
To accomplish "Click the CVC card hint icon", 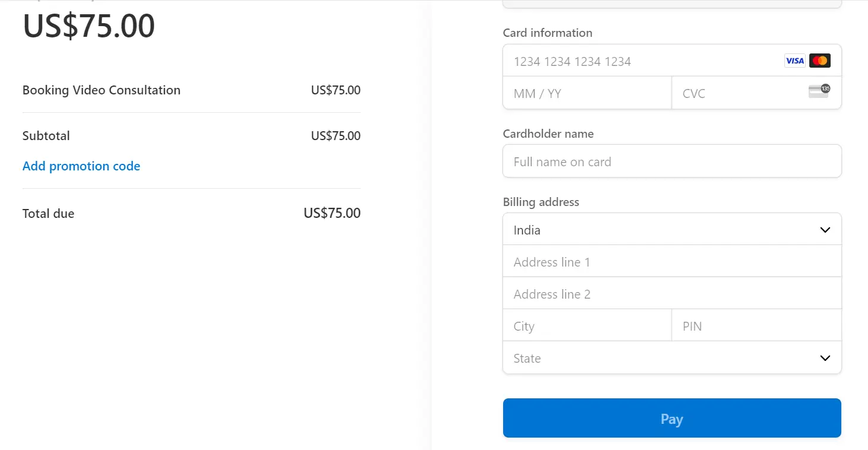I will [x=819, y=91].
